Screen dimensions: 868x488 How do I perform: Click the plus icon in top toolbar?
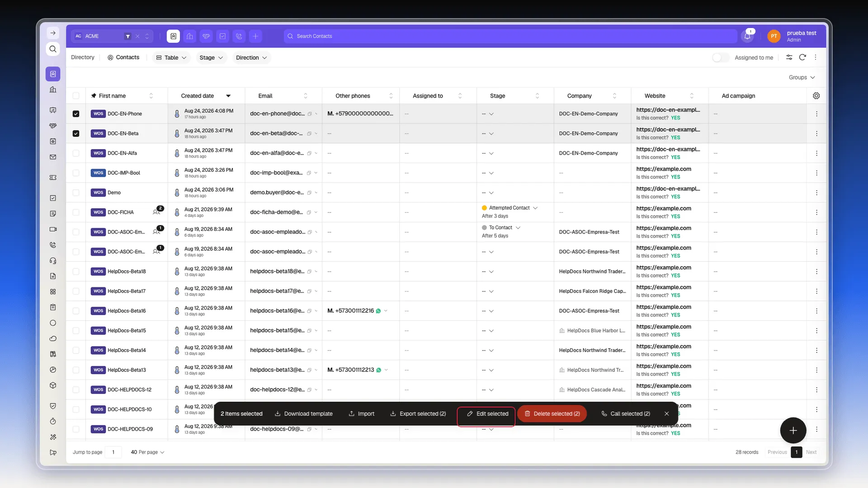(255, 36)
